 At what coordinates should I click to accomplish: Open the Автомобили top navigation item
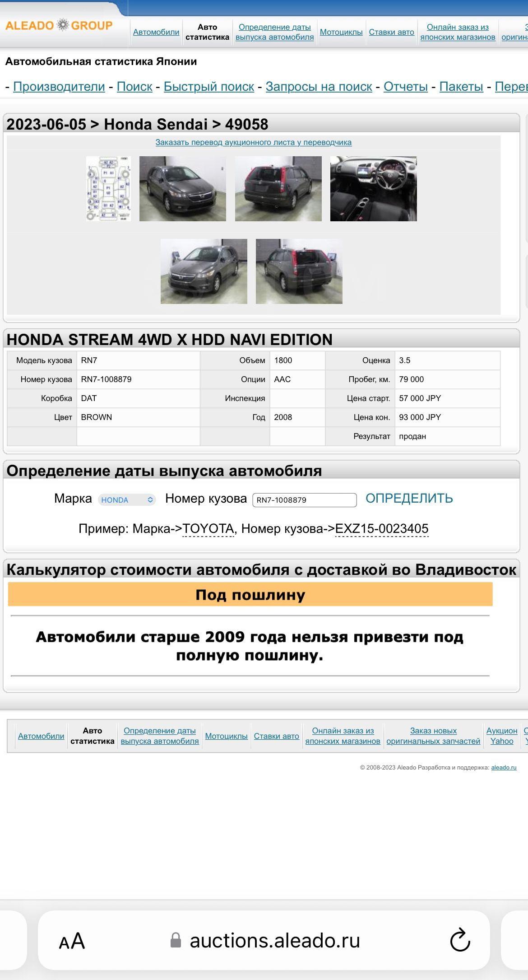(156, 32)
